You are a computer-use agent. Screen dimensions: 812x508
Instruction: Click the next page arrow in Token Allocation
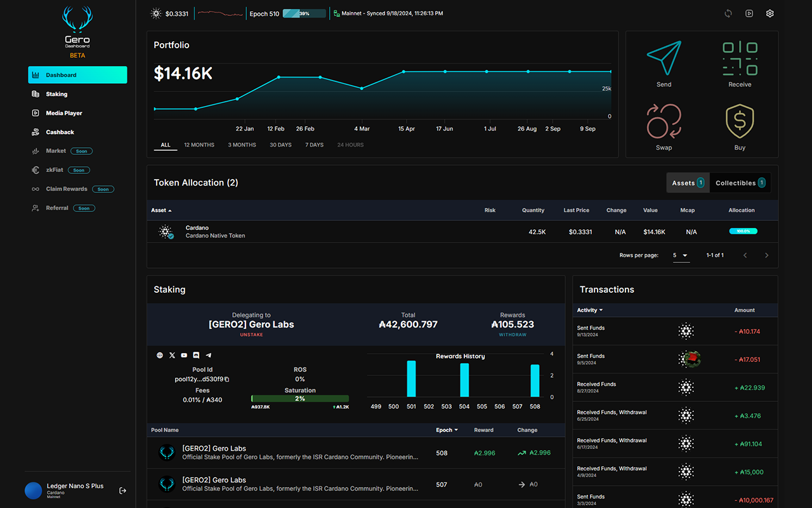(x=766, y=255)
